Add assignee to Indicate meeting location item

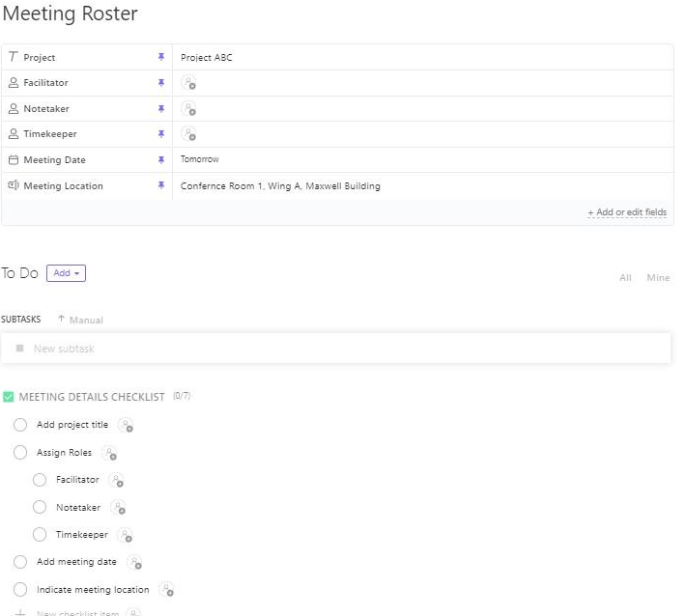(166, 589)
